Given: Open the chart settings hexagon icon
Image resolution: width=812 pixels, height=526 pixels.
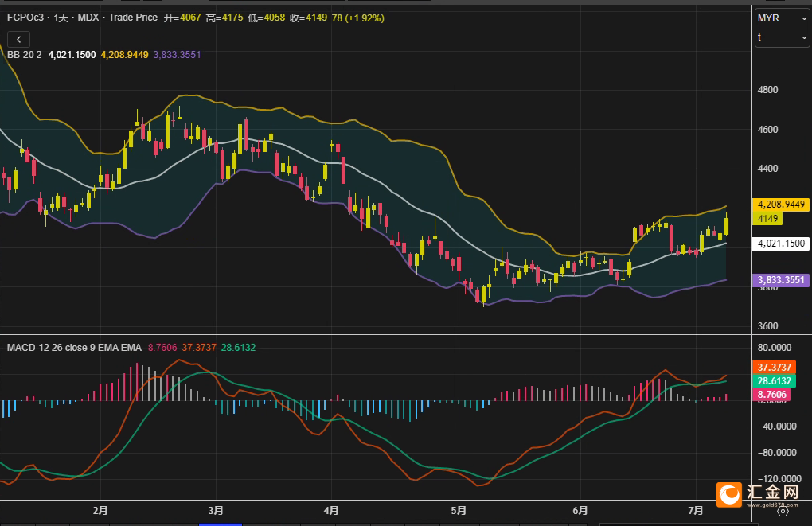Looking at the screenshot, I should click(783, 512).
